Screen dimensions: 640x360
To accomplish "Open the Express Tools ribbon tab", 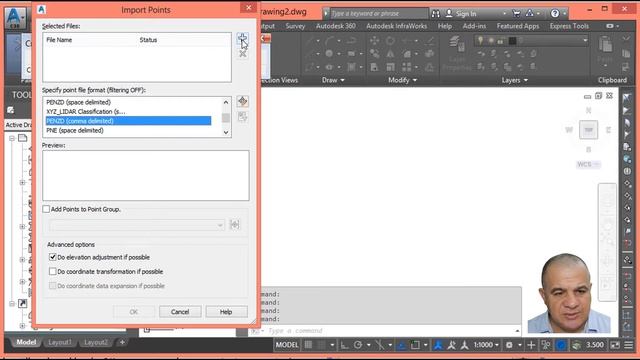I will coord(569,26).
